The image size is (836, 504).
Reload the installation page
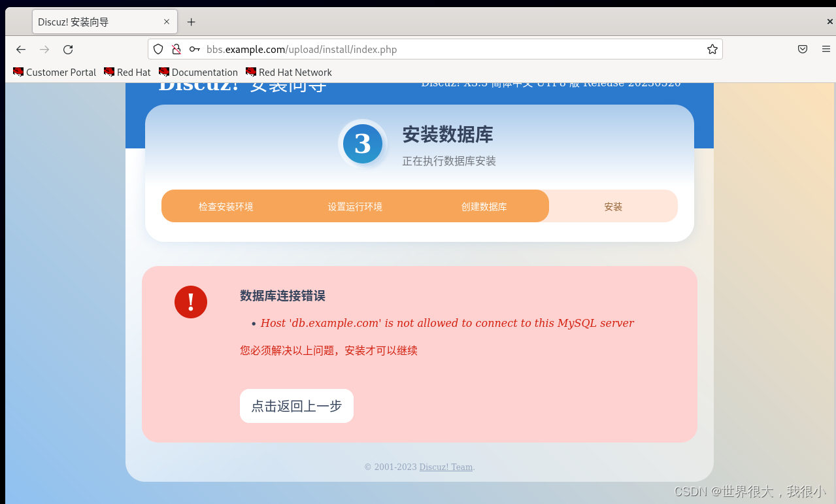point(67,49)
